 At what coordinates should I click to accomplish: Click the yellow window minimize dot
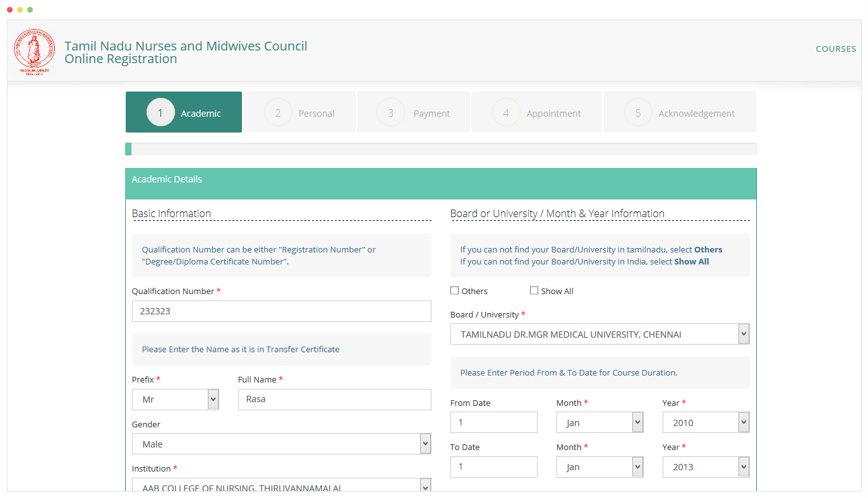click(x=20, y=9)
